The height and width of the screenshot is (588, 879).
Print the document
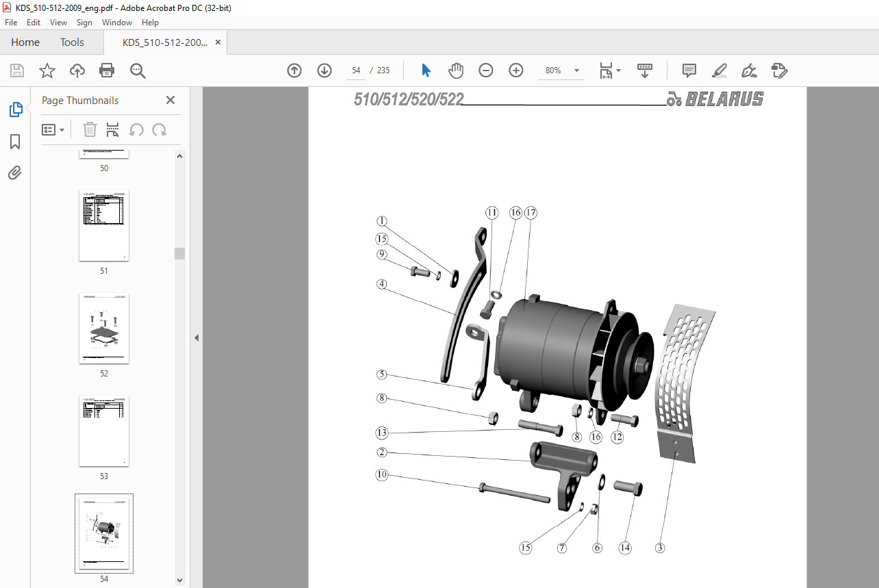coord(107,71)
